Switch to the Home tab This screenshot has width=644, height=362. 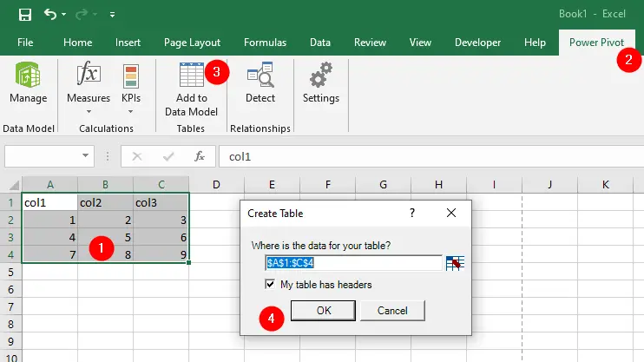(x=77, y=43)
